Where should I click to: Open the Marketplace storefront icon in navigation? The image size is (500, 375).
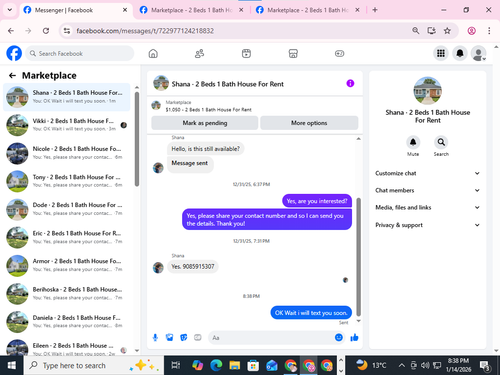(293, 53)
